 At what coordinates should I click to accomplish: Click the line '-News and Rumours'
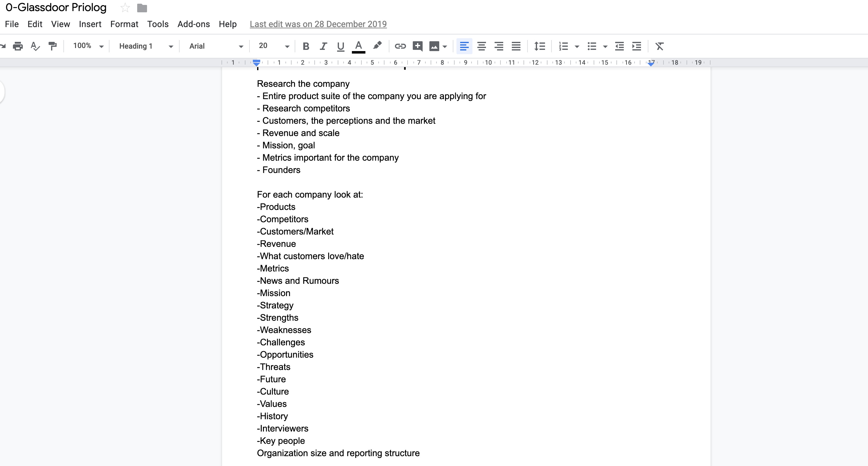[x=298, y=280]
